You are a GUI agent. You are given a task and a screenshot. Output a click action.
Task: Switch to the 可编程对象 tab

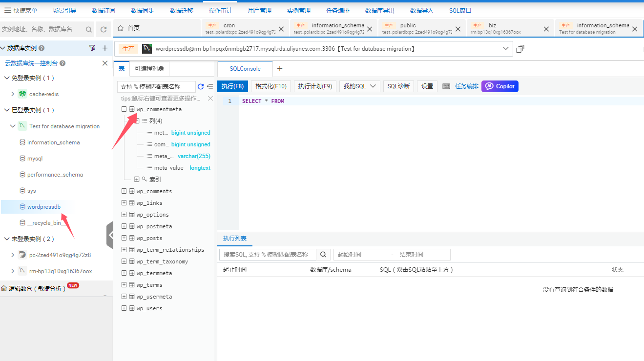[149, 69]
